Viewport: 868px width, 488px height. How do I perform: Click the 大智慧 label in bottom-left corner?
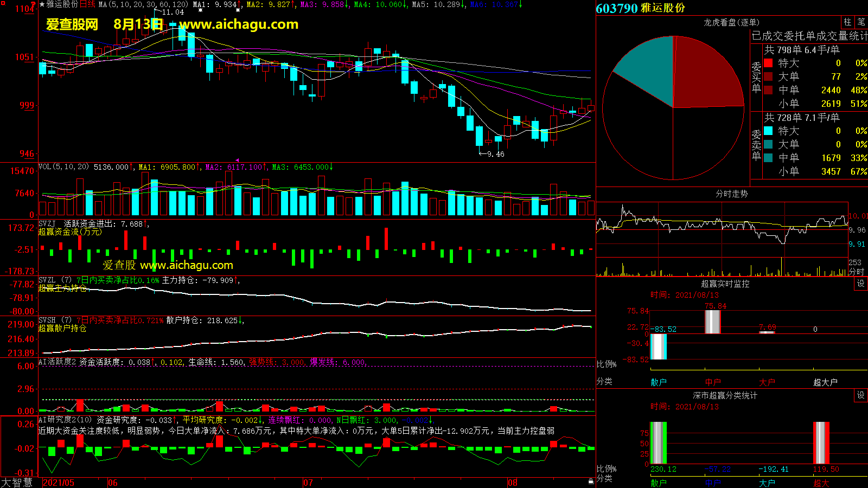tap(17, 482)
